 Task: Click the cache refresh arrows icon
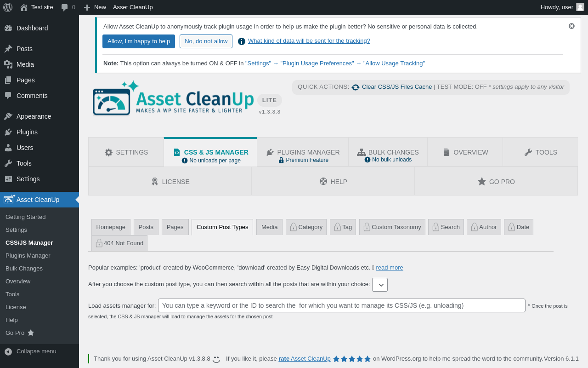tap(356, 87)
